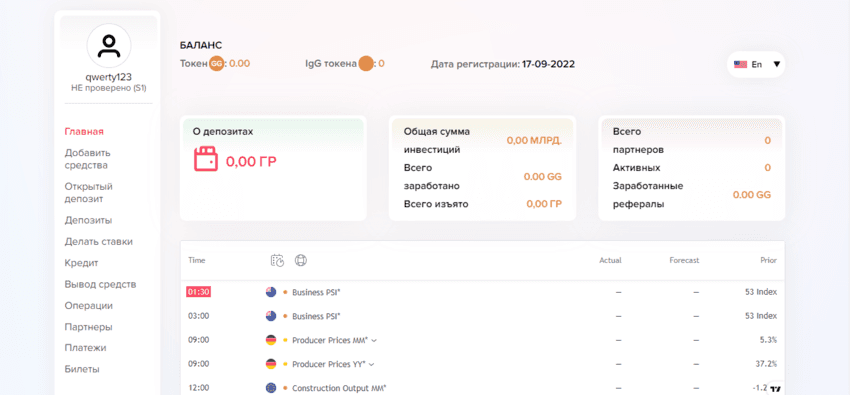The width and height of the screenshot is (850, 395).
Task: Click the Prior column header
Action: pyautogui.click(x=769, y=261)
